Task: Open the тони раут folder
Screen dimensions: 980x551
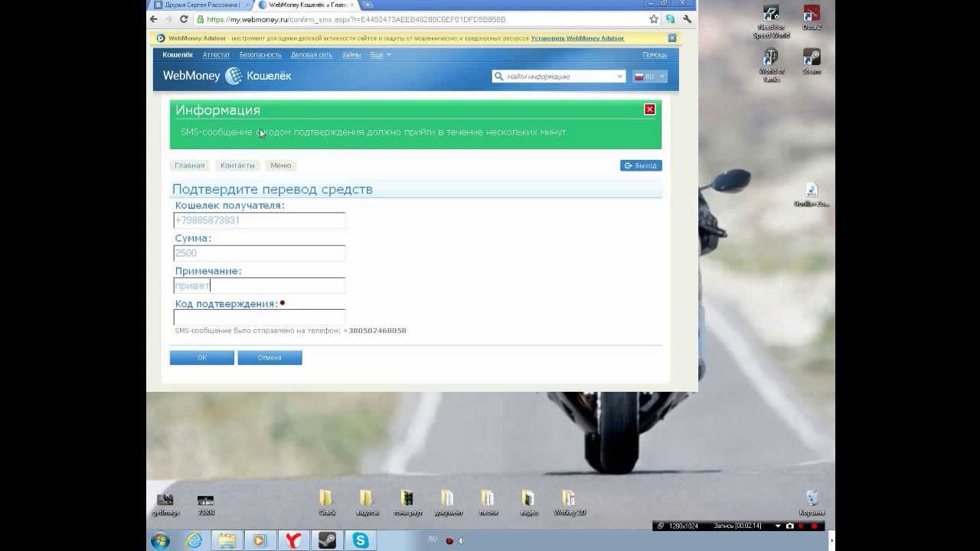Action: [407, 503]
